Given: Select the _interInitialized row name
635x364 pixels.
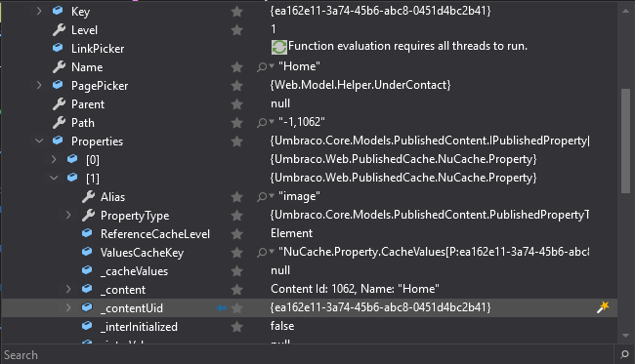Looking at the screenshot, I should [139, 327].
